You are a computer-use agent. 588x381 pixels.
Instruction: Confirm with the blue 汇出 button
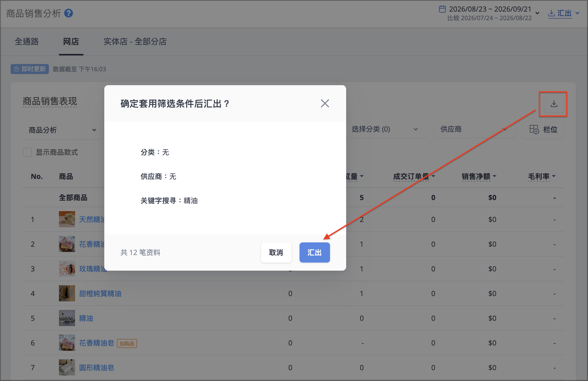315,252
